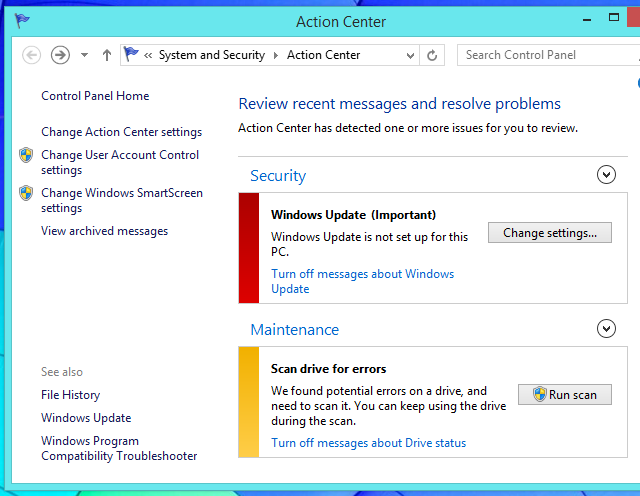Open the arrow after System and Security
Screen dimensions: 640x496
pyautogui.click(x=276, y=55)
